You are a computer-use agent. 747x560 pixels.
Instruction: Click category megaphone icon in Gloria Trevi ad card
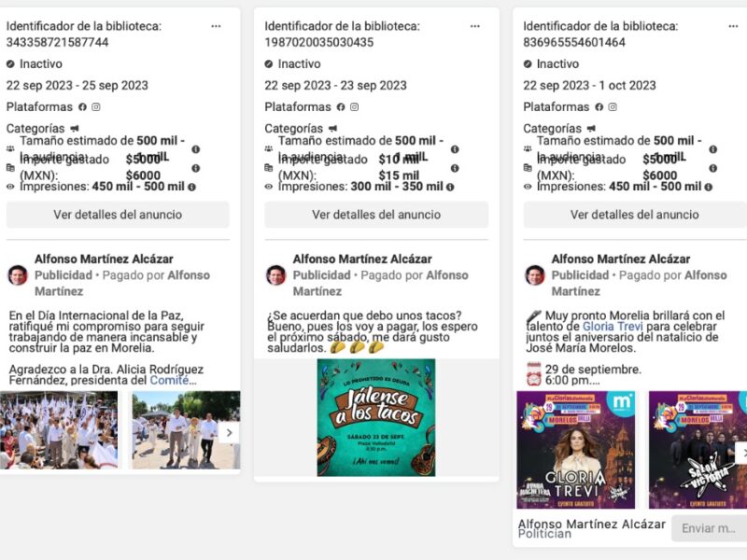(591, 129)
